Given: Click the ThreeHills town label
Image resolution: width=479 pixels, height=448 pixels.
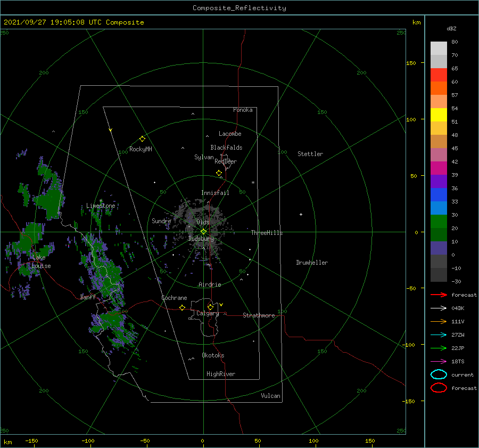Looking at the screenshot, I should (x=267, y=233).
